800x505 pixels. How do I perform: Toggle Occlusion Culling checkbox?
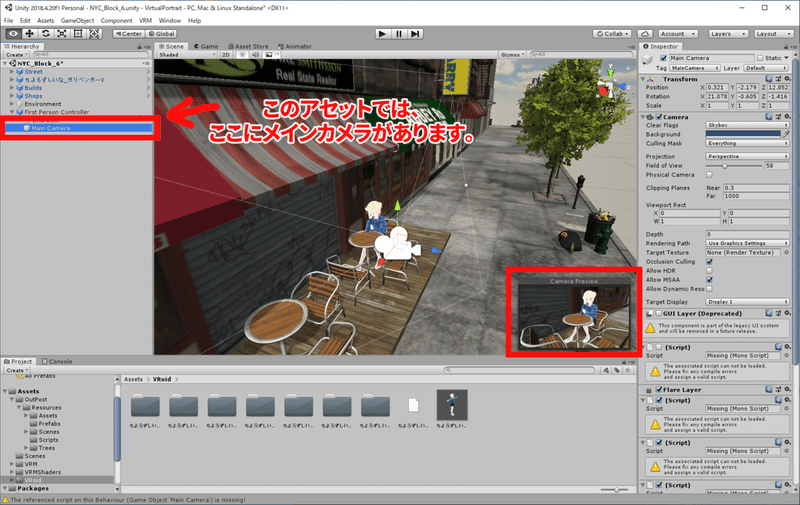click(x=709, y=262)
